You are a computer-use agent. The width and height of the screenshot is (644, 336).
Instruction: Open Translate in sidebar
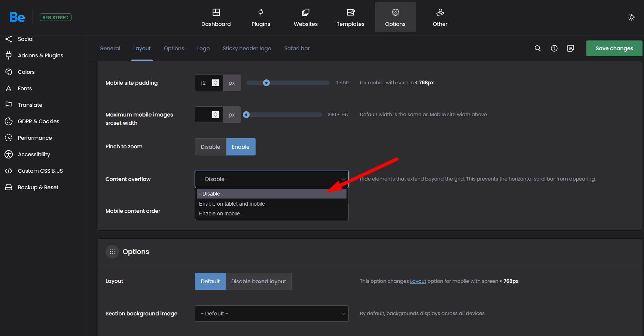[30, 105]
